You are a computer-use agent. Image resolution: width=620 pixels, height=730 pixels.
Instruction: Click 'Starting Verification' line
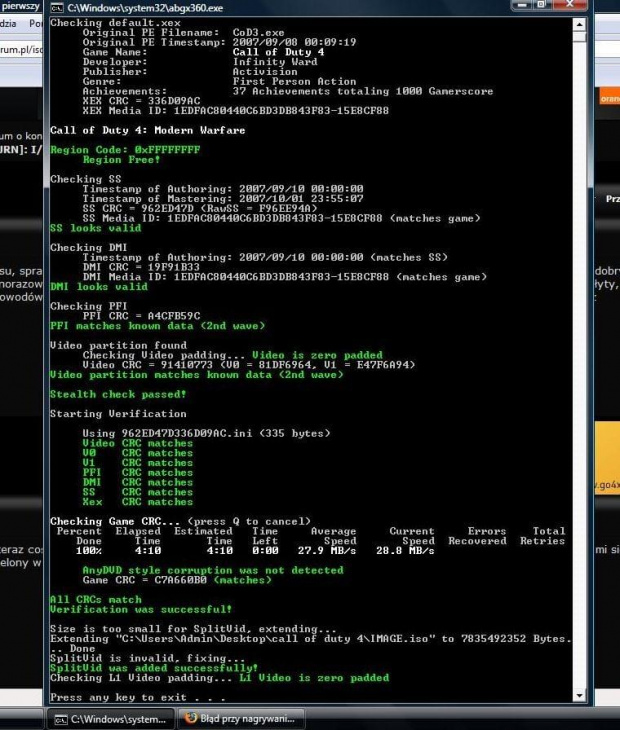(x=118, y=414)
